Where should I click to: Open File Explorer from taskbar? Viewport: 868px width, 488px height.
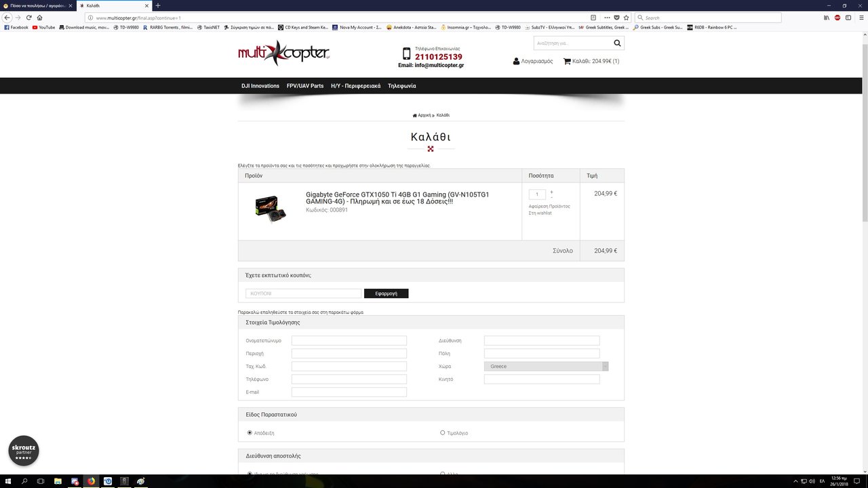pos(58,481)
